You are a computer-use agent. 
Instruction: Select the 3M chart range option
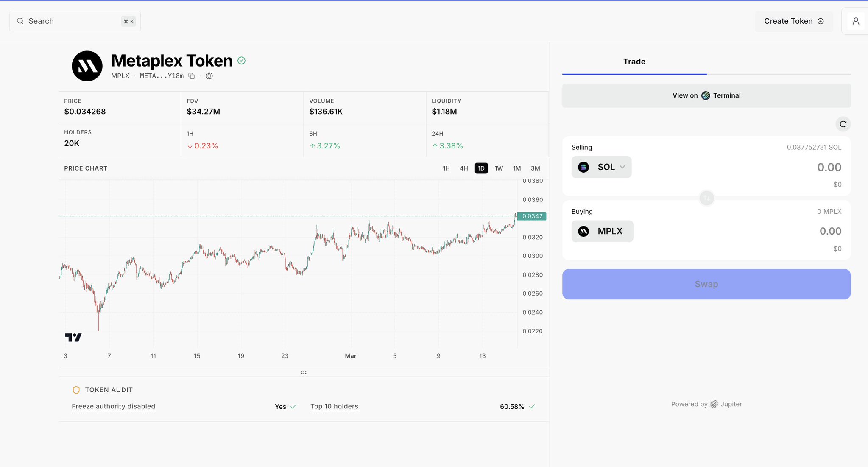click(535, 168)
